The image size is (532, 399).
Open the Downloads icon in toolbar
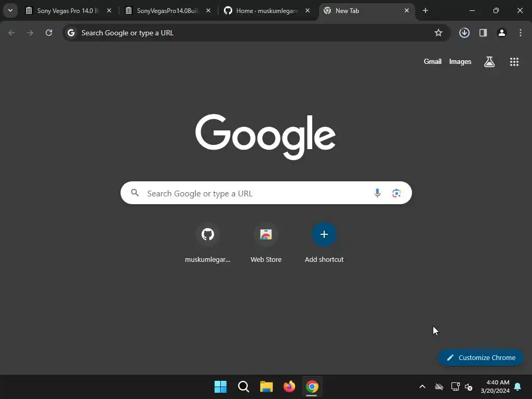coord(464,33)
